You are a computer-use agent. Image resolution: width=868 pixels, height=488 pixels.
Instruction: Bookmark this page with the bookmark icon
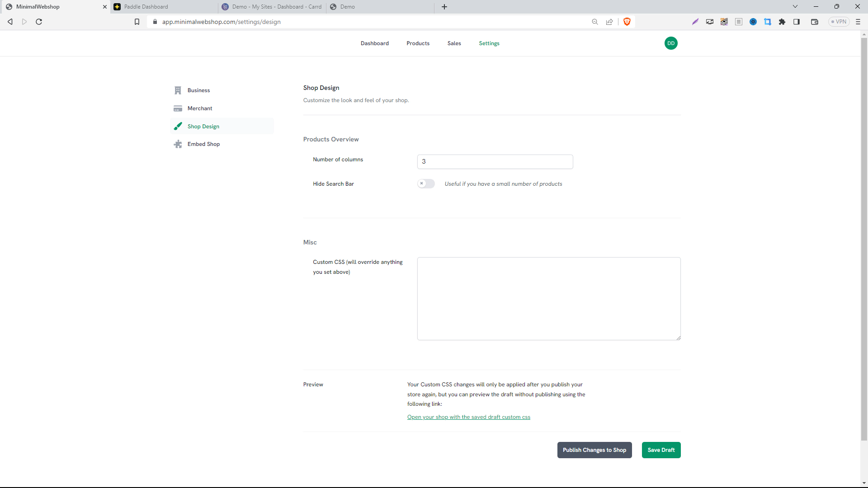pyautogui.click(x=137, y=22)
